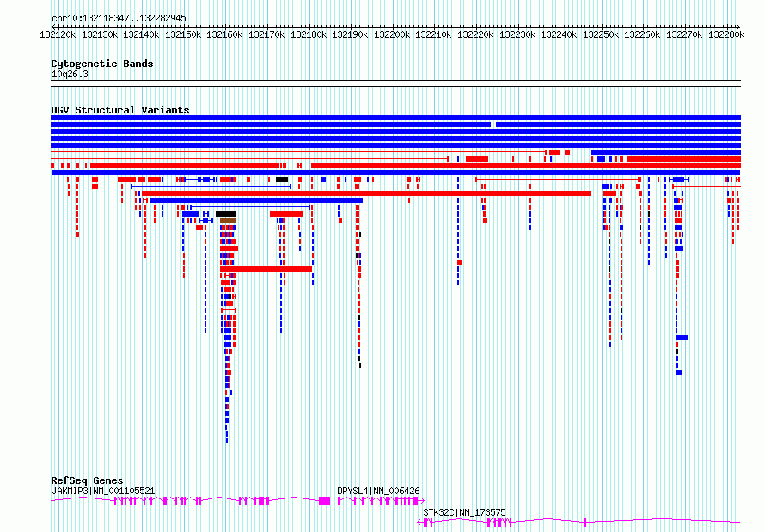
Task: Click the 132260k ruler label
Action: point(642,34)
